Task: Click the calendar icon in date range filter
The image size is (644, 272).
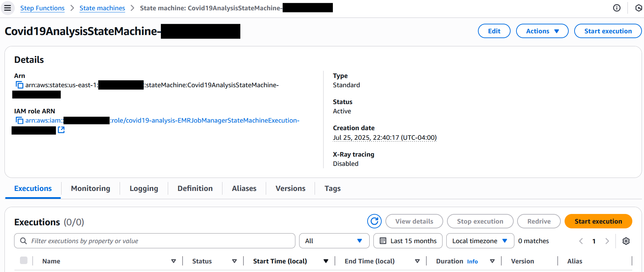Action: click(x=383, y=241)
